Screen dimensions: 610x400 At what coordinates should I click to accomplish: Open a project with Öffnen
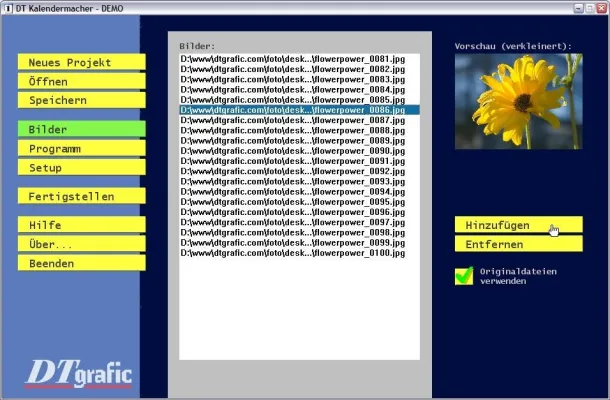point(81,81)
